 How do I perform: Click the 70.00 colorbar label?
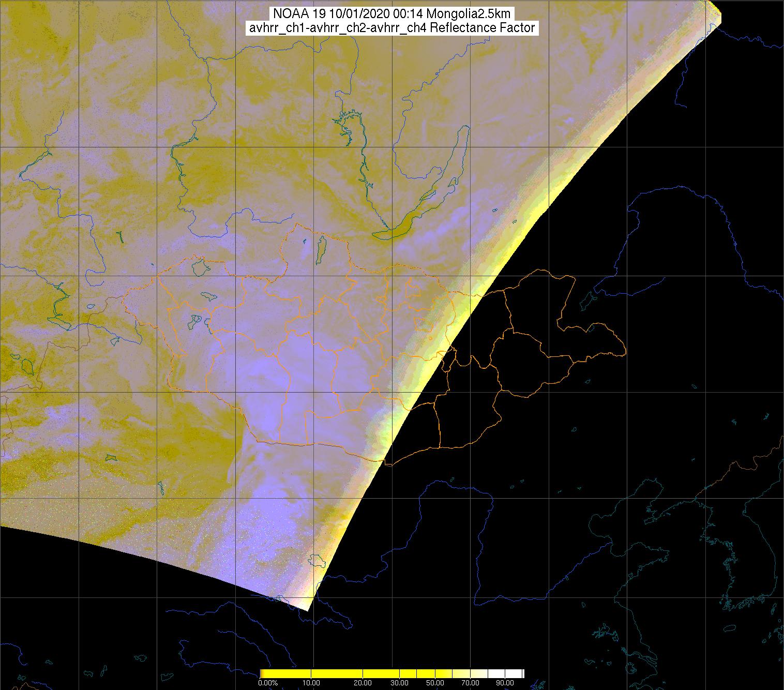[x=470, y=683]
